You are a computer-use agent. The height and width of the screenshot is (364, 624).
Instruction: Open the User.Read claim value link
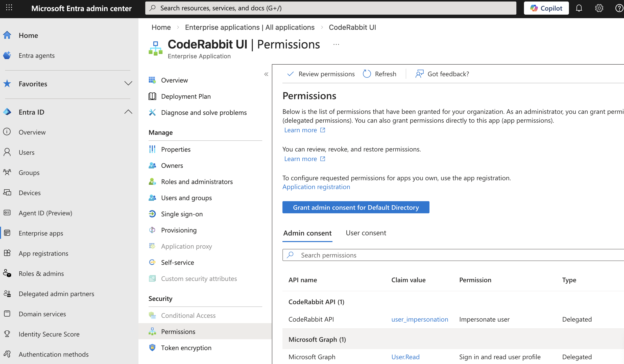click(x=405, y=357)
